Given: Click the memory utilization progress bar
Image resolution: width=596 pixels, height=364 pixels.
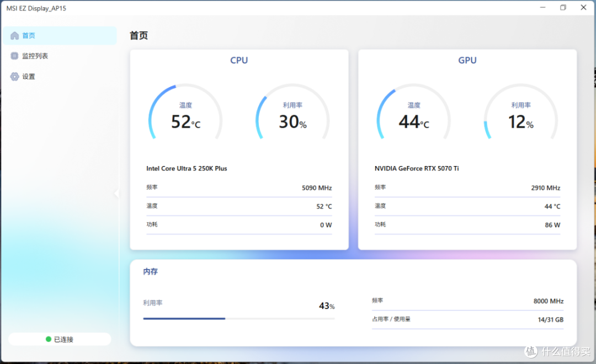Looking at the screenshot, I should (x=239, y=318).
